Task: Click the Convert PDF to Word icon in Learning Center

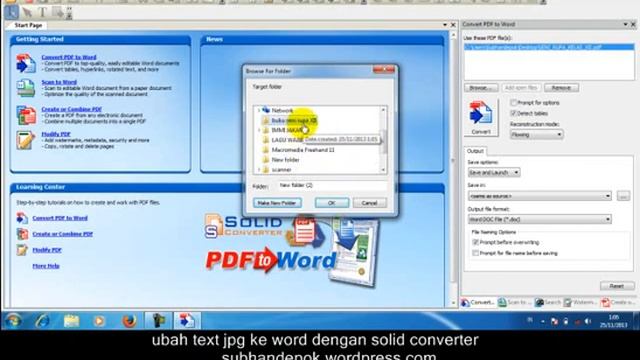Action: [x=22, y=218]
